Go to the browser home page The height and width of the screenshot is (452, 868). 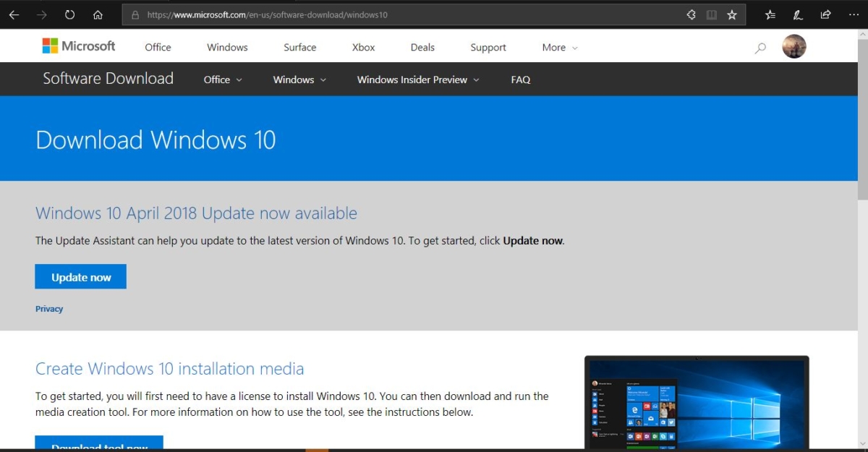[x=98, y=14]
